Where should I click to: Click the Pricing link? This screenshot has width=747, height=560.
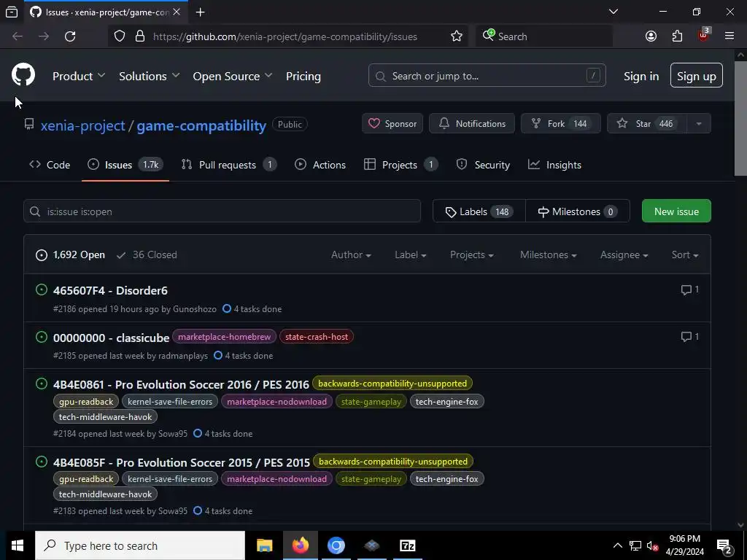coord(303,76)
